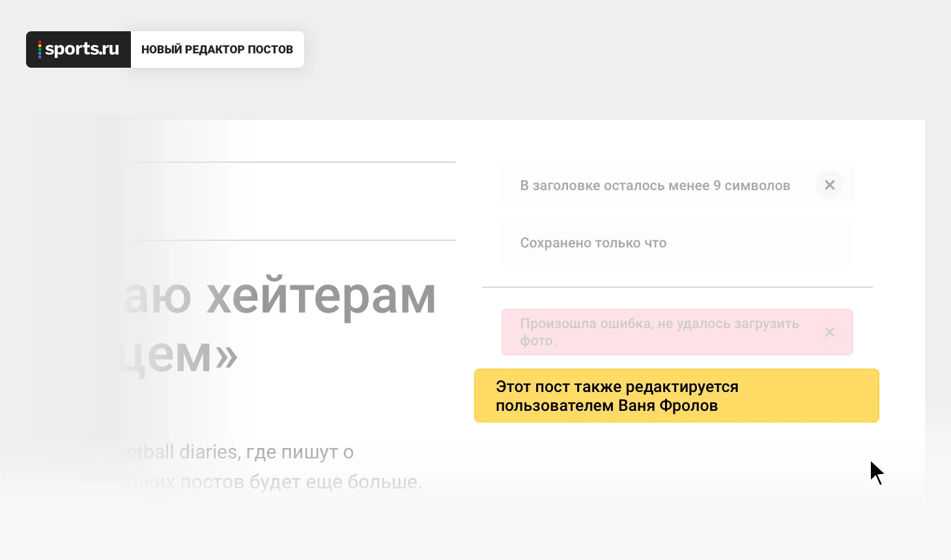Place cursor in headline word "хейтерам"
Screen dimensions: 951x560
320,297
